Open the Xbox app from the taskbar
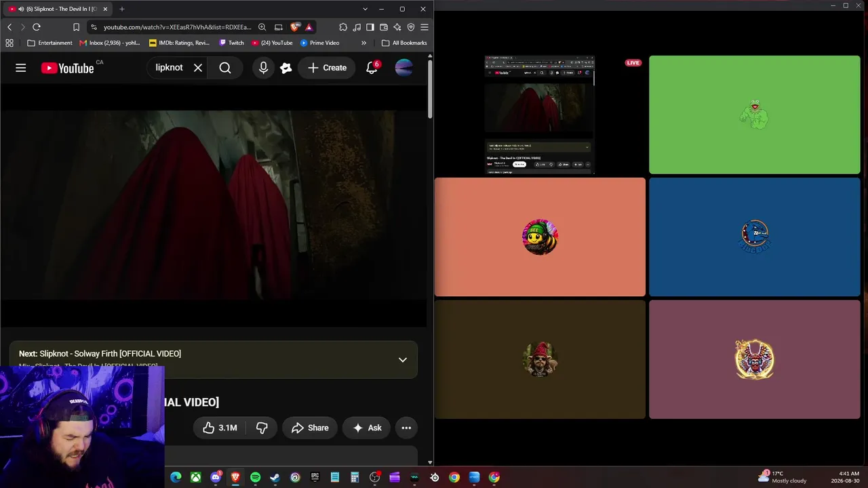This screenshot has width=868, height=488. (x=195, y=477)
